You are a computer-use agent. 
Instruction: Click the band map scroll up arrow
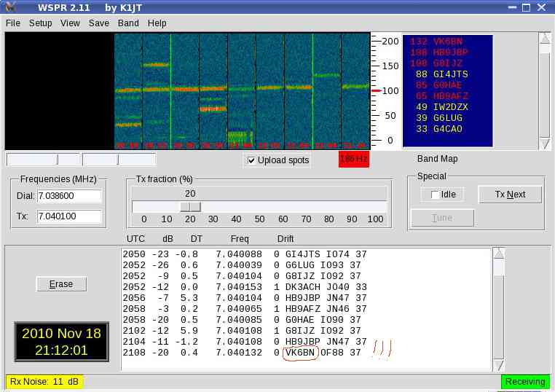tap(545, 38)
